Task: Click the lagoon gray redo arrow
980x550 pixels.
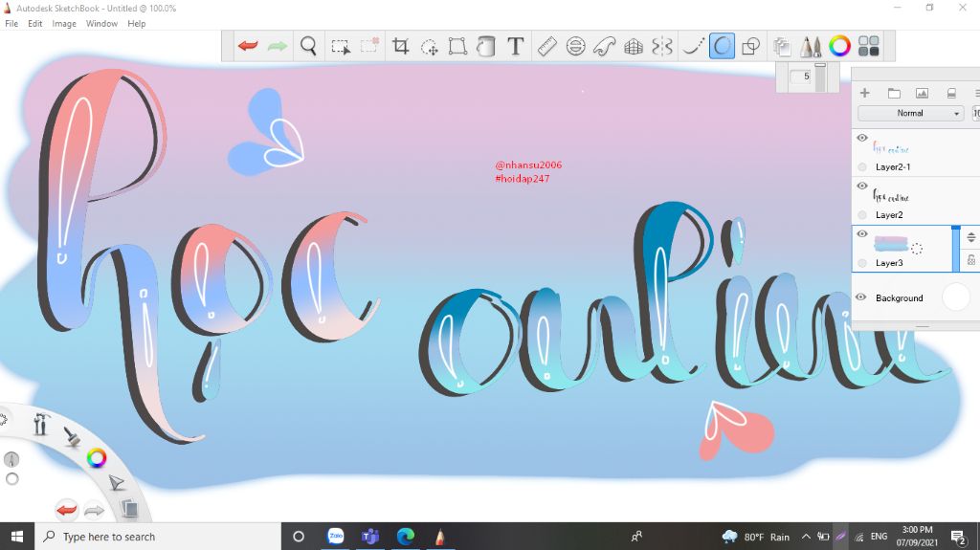Action: point(95,511)
